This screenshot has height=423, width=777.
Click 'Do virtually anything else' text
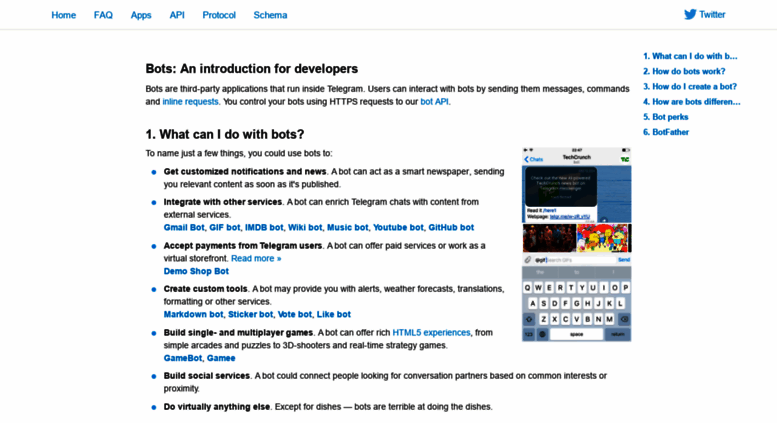tap(217, 407)
